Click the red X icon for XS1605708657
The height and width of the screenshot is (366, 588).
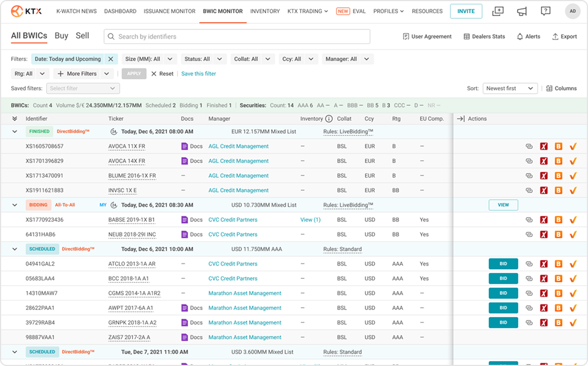coord(544,146)
